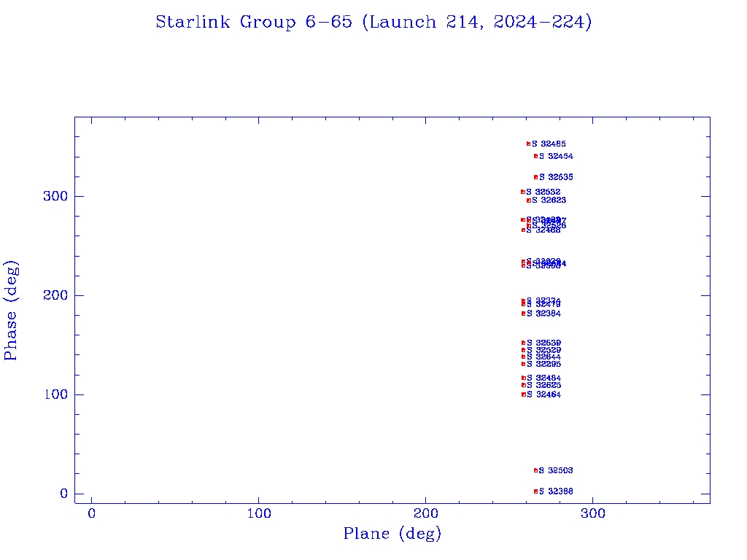Click the y-axis tick label 0
747x560 pixels.
coord(63,494)
